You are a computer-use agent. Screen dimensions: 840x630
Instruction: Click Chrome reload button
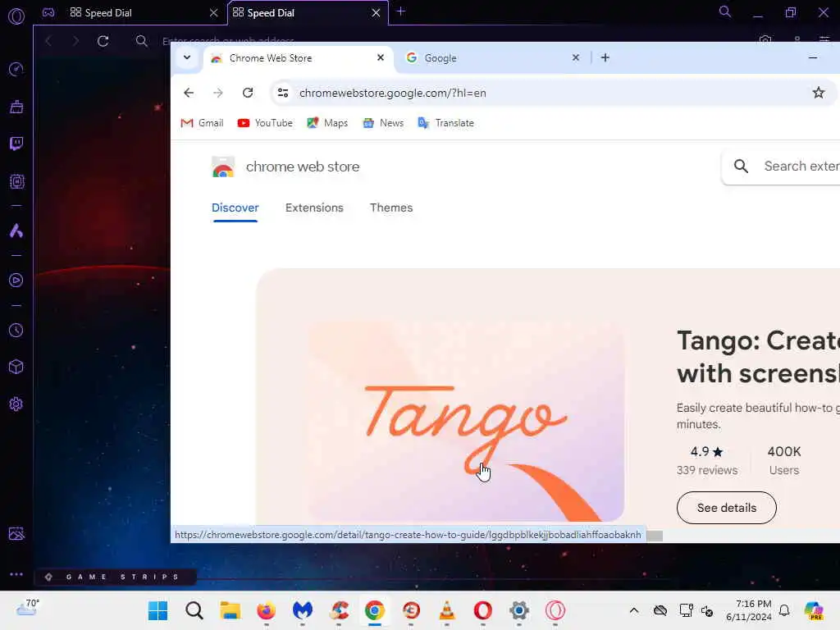tap(248, 93)
